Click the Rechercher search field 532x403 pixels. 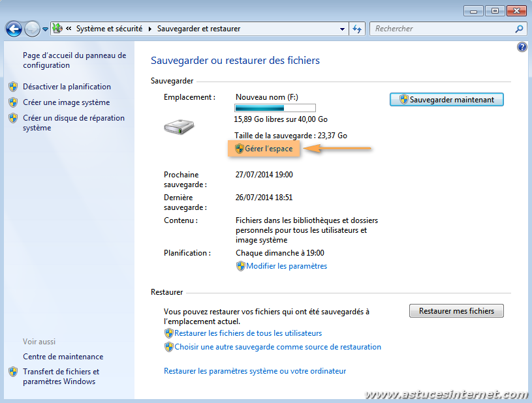[441, 29]
